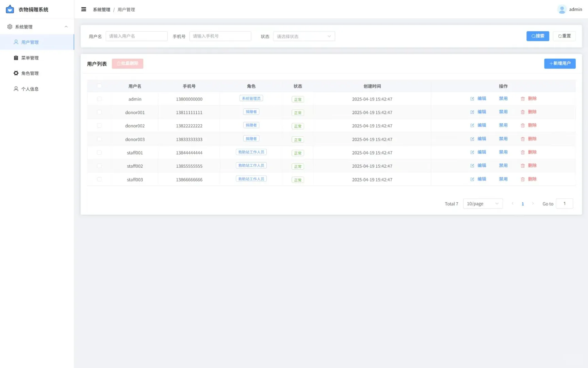Focus the Go to page number input
The height and width of the screenshot is (368, 588).
click(x=565, y=203)
